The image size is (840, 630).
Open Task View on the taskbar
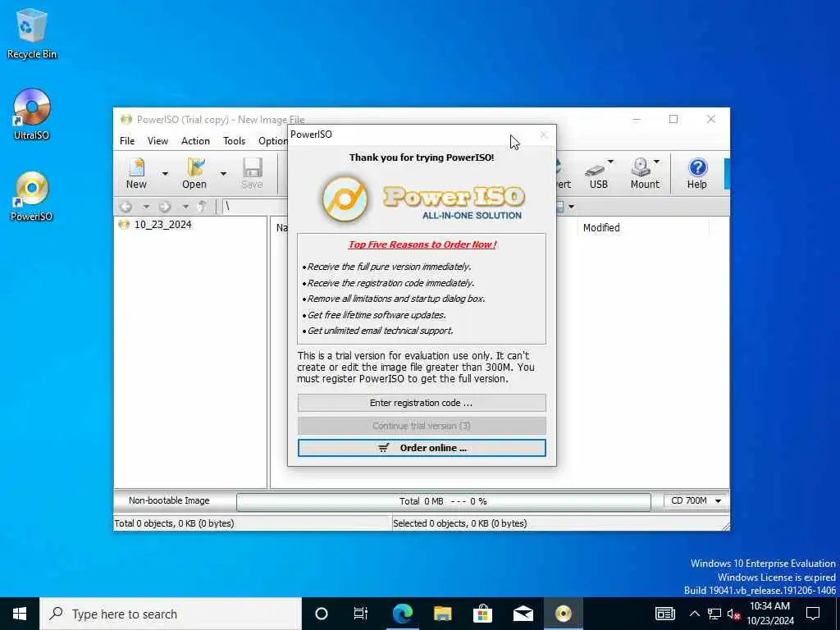361,614
